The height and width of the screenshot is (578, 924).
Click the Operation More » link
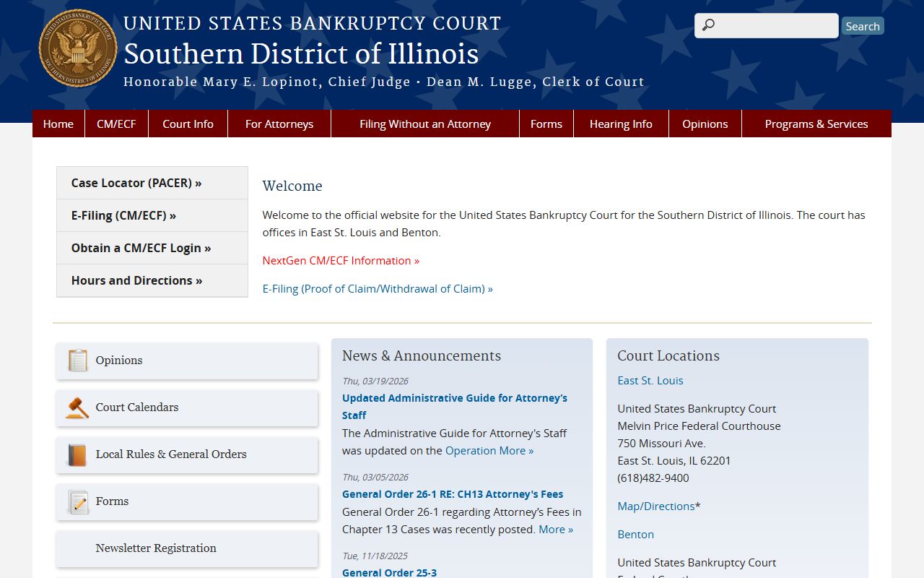click(489, 451)
